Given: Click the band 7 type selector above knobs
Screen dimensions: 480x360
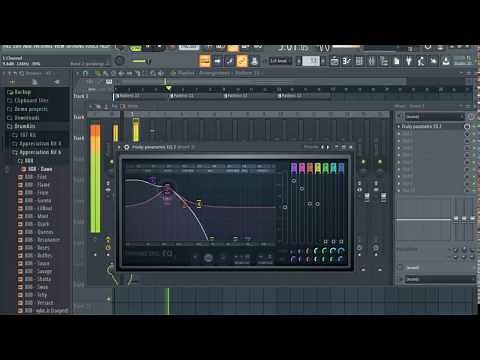Looking at the screenshot, I should pos(341,241).
